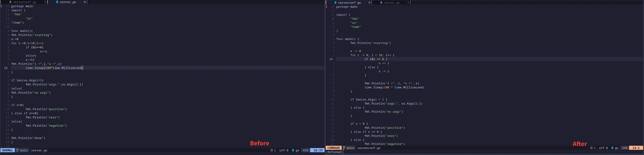The image size is (644, 155).
Task: Click the 35% progress in After statusline
Action: [624, 148]
